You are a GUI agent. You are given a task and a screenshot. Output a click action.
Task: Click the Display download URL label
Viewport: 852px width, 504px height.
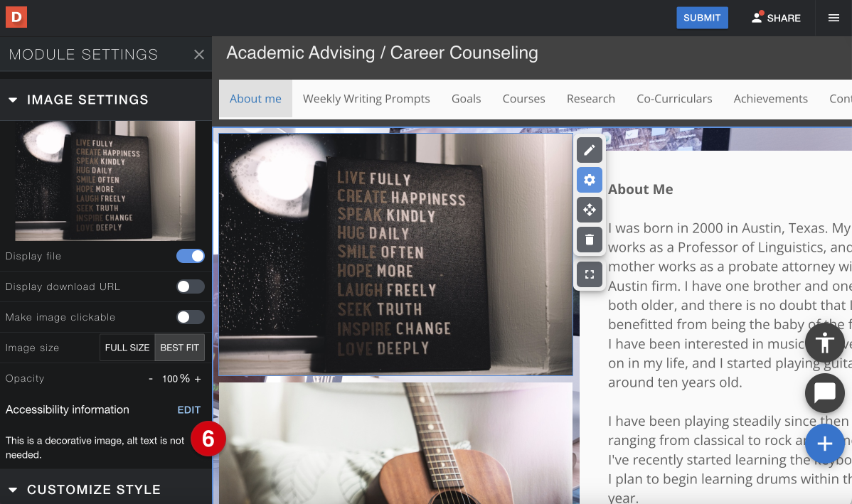pyautogui.click(x=63, y=286)
